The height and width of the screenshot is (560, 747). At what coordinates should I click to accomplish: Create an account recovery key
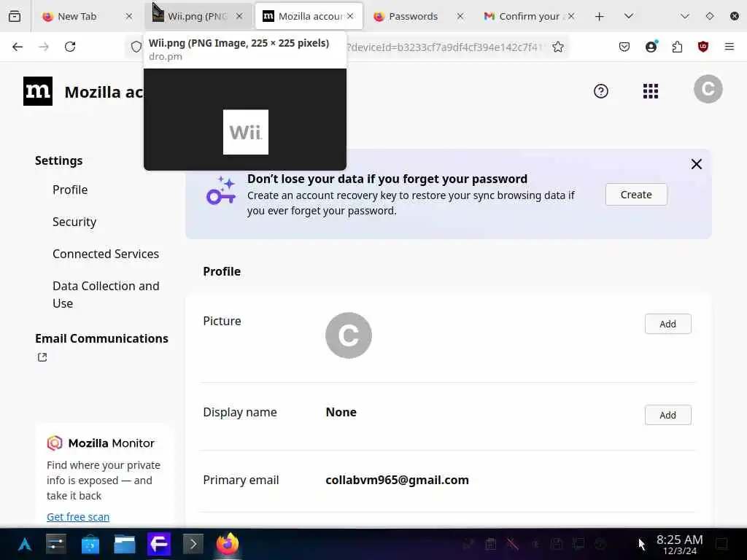click(636, 194)
